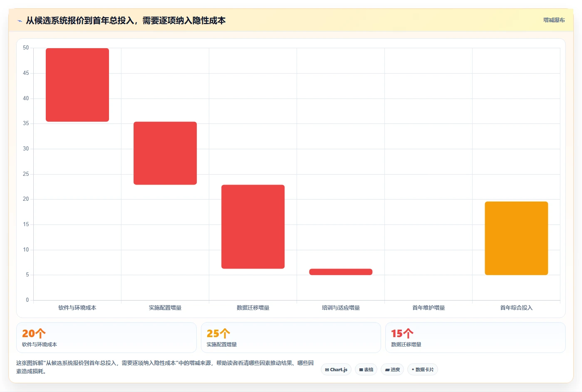Click the orange 首年综合投入 bar
The height and width of the screenshot is (392, 582).
(516, 238)
